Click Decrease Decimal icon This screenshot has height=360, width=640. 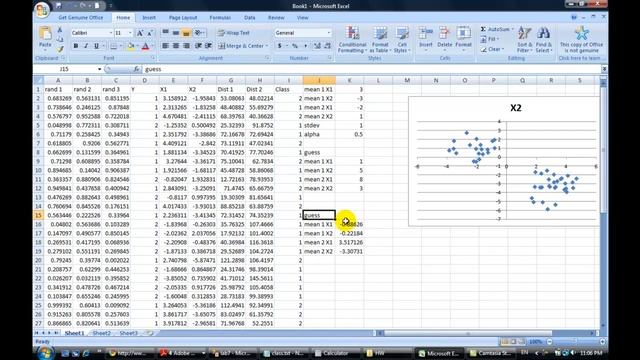click(x=327, y=46)
